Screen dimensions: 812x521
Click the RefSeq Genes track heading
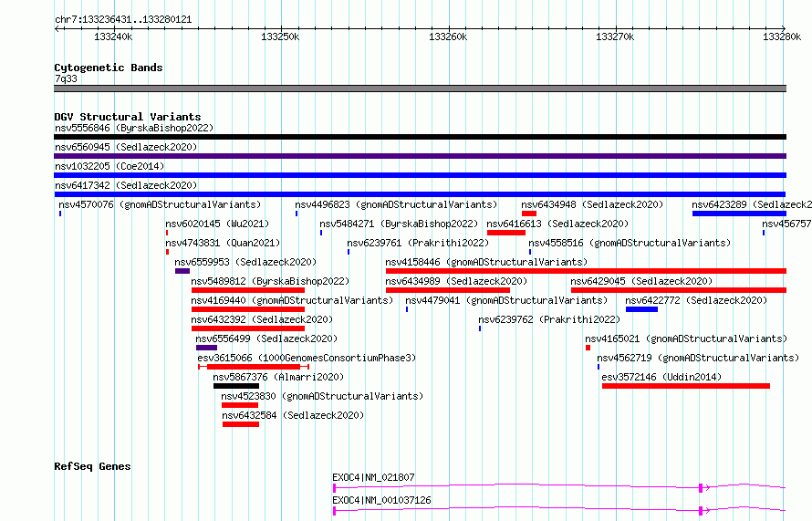(93, 466)
